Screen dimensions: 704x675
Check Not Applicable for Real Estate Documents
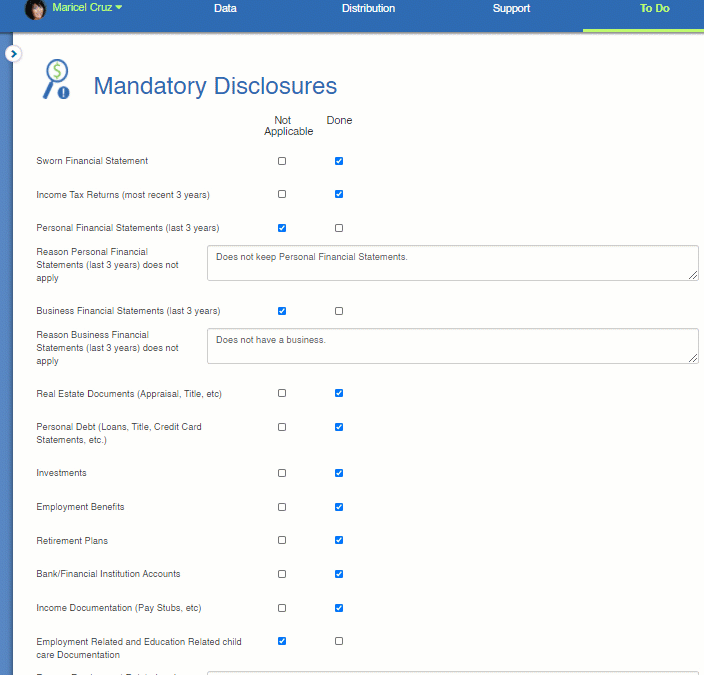[282, 393]
